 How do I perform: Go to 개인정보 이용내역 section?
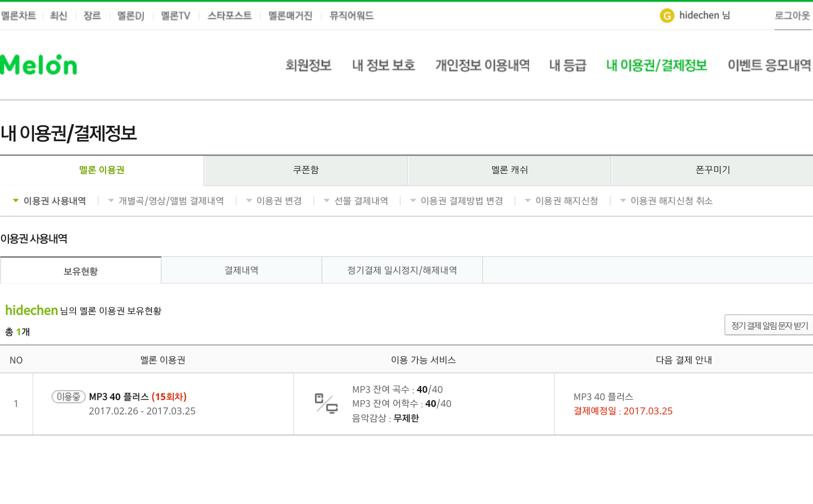coord(483,65)
